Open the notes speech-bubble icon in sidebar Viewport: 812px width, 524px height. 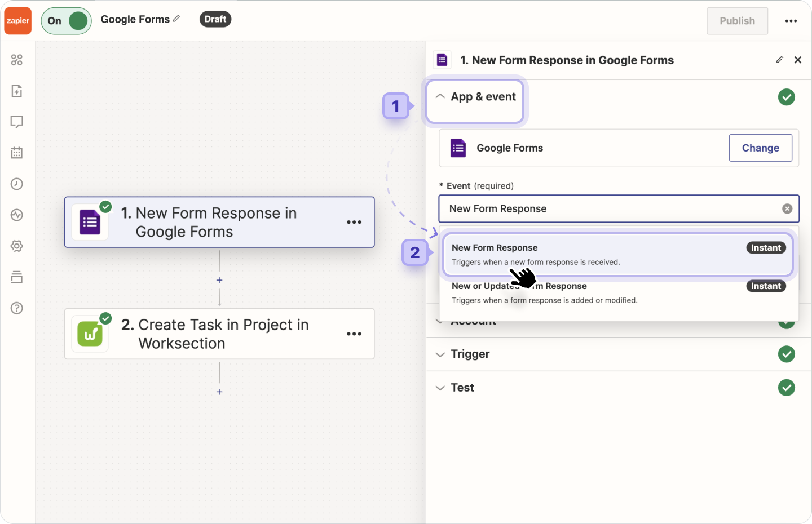17,122
